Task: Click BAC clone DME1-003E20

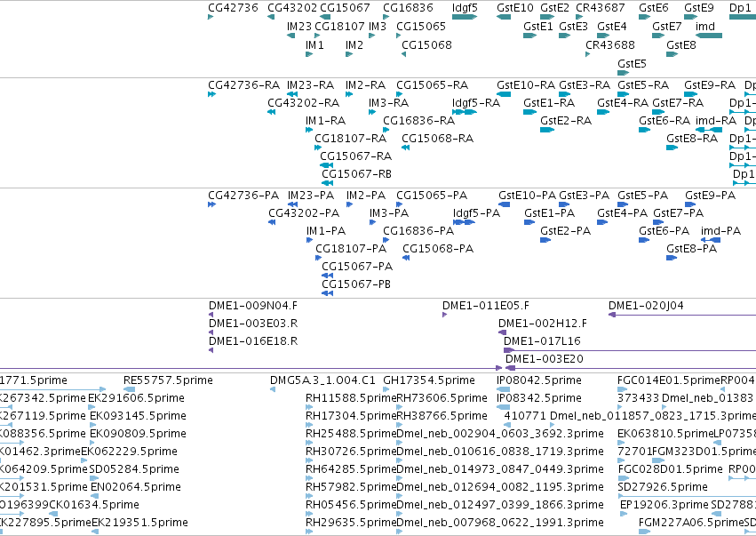Action: pyautogui.click(x=544, y=359)
